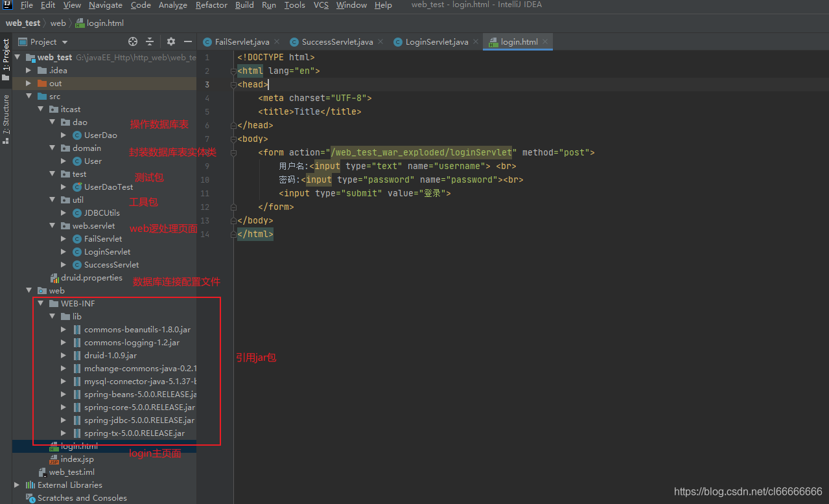The width and height of the screenshot is (829, 504).
Task: Click the UserDao class icon
Action: [77, 135]
